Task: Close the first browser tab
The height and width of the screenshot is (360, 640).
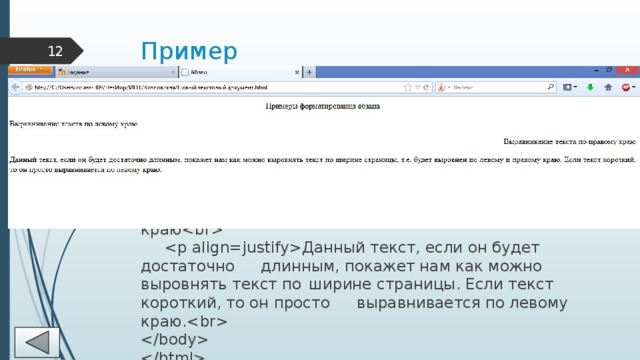Action: [x=173, y=72]
